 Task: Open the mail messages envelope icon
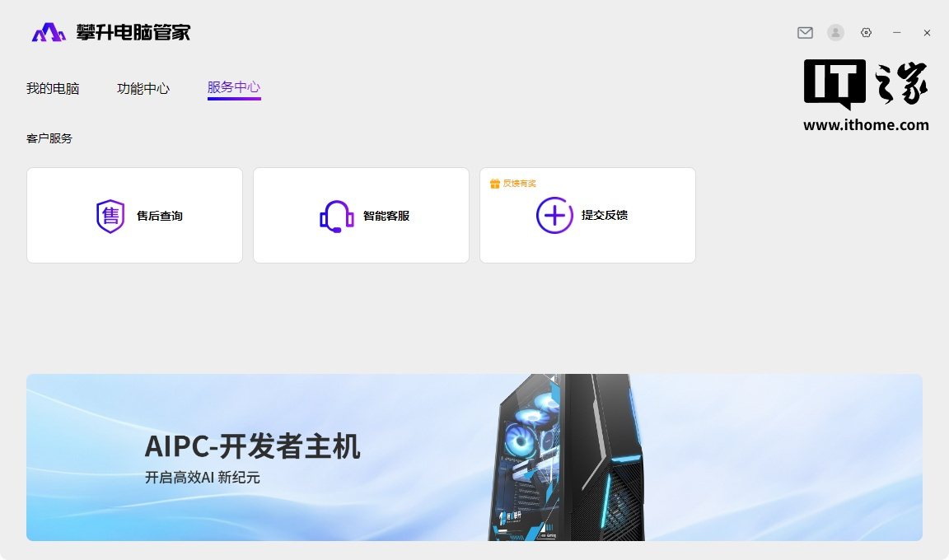point(805,33)
